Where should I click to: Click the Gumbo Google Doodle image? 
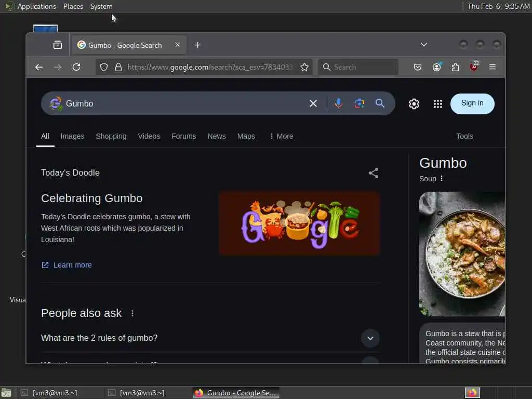coord(299,223)
